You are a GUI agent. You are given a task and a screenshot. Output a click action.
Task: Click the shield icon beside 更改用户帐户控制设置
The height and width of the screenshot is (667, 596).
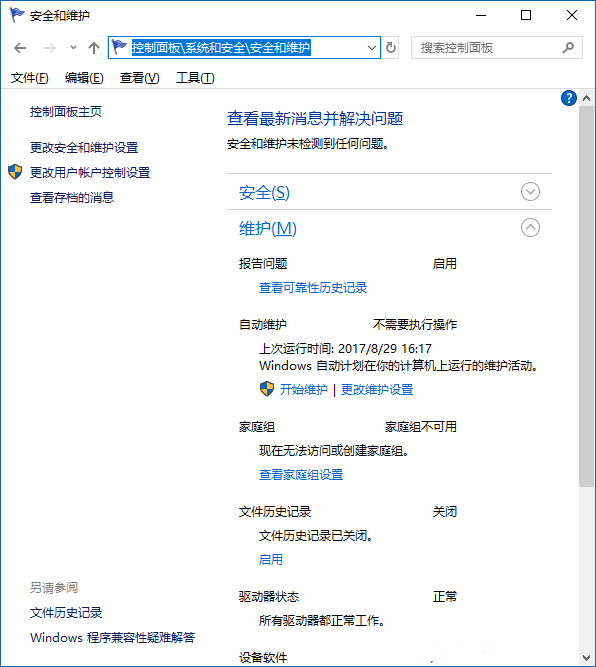pos(15,172)
